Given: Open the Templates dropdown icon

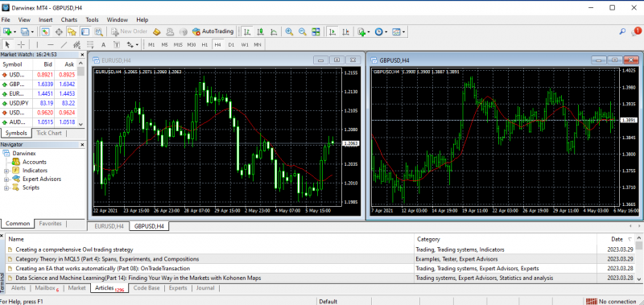Looking at the screenshot, I should pos(398,31).
